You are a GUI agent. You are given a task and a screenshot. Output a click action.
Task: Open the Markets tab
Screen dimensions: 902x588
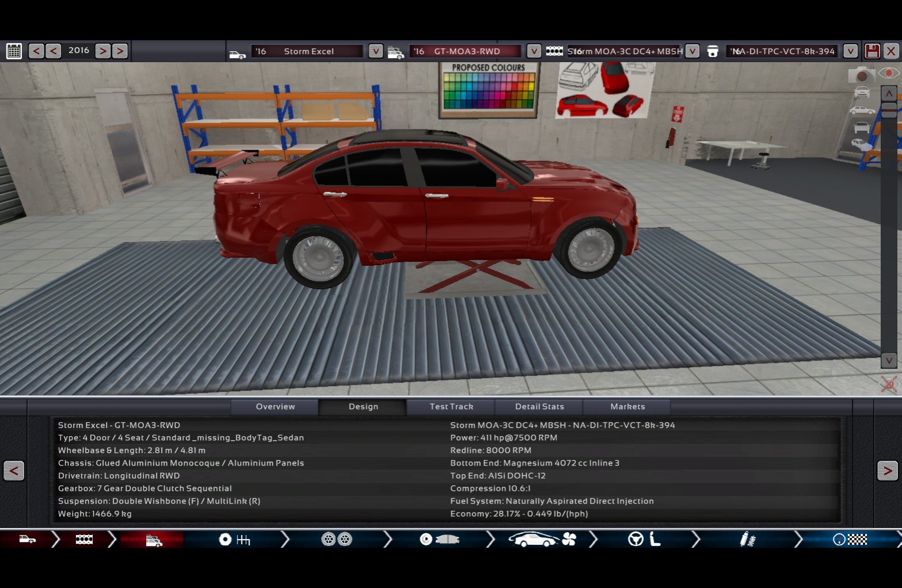[627, 407]
